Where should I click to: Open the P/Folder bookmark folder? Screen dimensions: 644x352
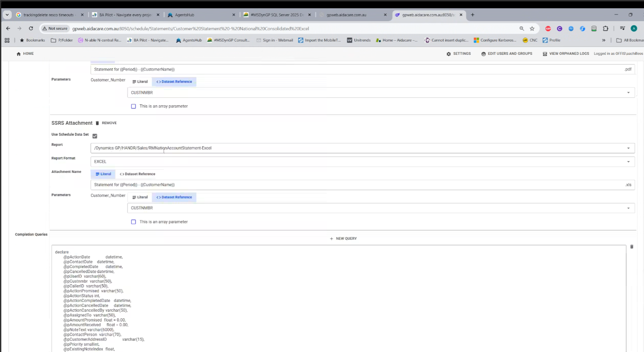[x=62, y=40]
